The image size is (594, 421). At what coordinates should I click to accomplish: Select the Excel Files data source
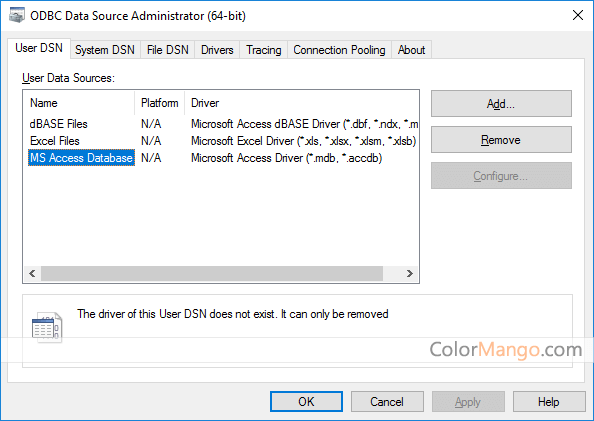[55, 141]
